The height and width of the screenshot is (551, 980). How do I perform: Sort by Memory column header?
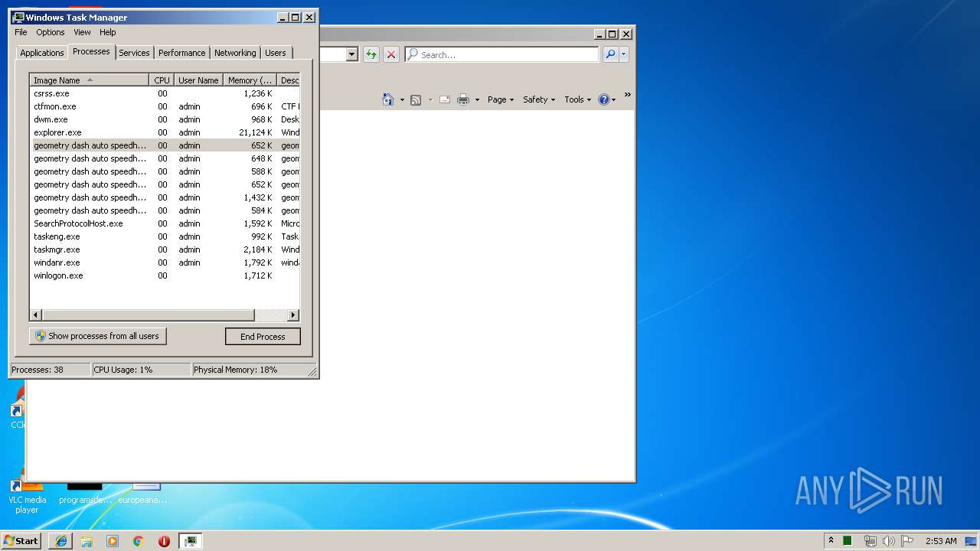click(x=250, y=80)
